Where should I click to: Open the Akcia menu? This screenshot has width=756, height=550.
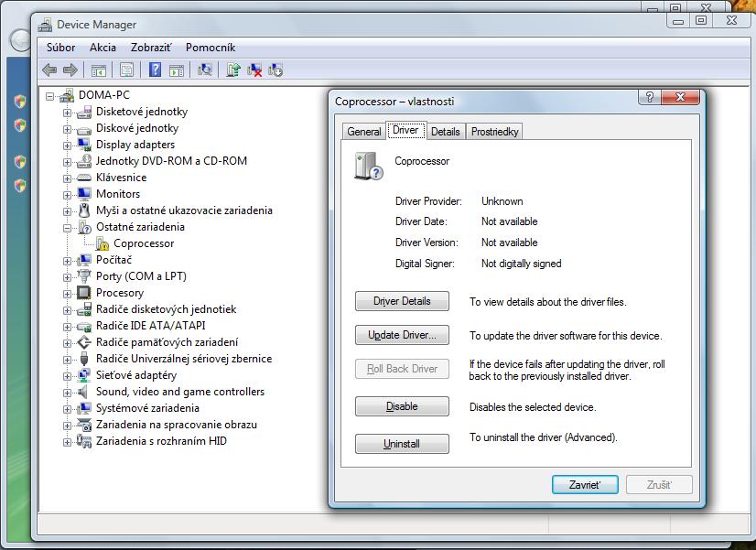pyautogui.click(x=103, y=48)
